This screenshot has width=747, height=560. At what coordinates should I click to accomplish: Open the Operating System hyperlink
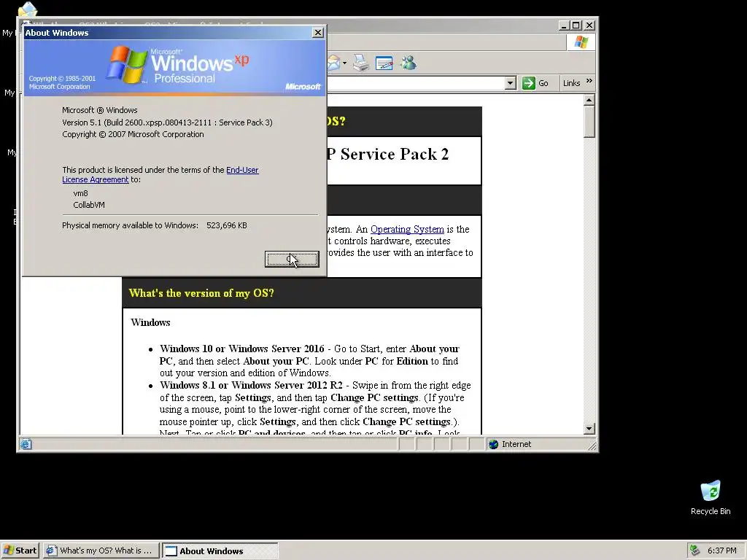click(x=407, y=229)
